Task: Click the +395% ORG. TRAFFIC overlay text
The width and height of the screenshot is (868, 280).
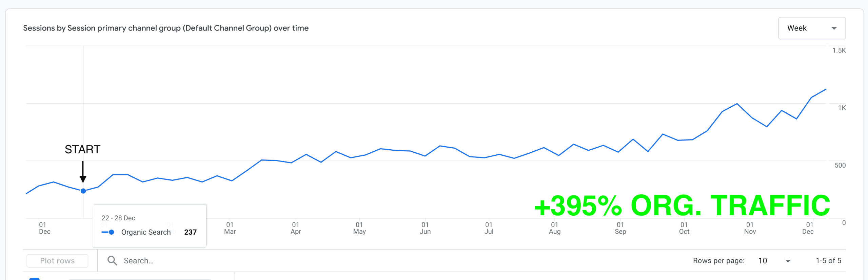Action: [x=682, y=206]
